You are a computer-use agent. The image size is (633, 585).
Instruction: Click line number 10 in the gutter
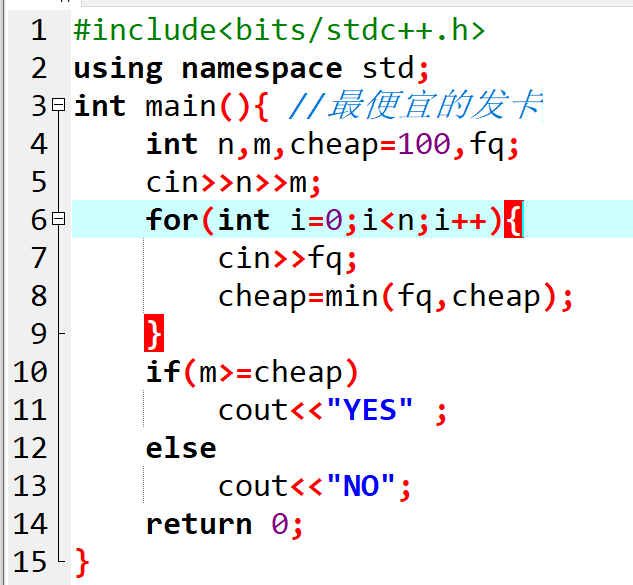point(30,371)
